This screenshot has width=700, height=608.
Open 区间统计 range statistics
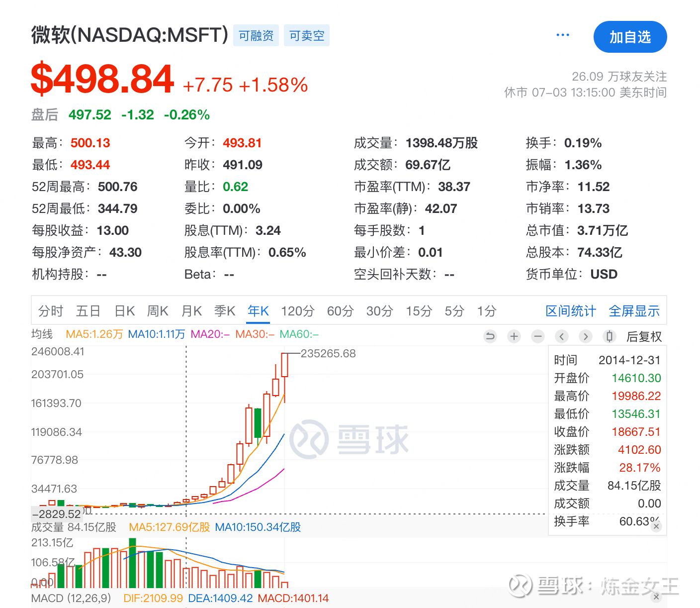(x=571, y=311)
